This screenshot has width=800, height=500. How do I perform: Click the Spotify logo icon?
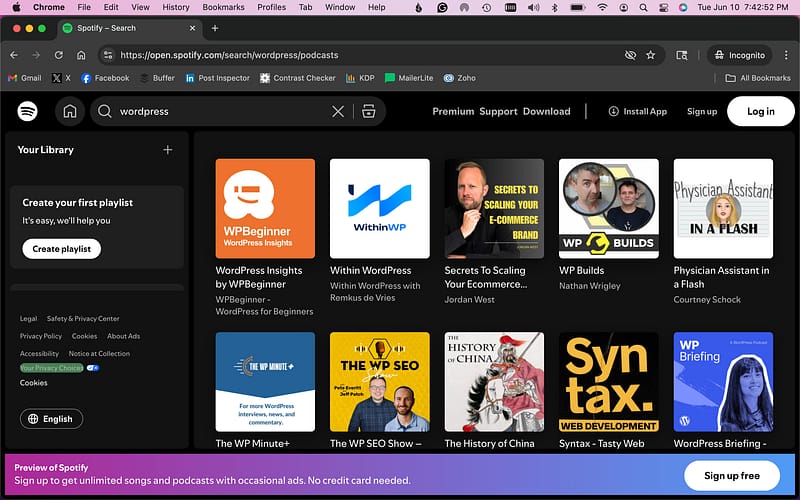(28, 111)
